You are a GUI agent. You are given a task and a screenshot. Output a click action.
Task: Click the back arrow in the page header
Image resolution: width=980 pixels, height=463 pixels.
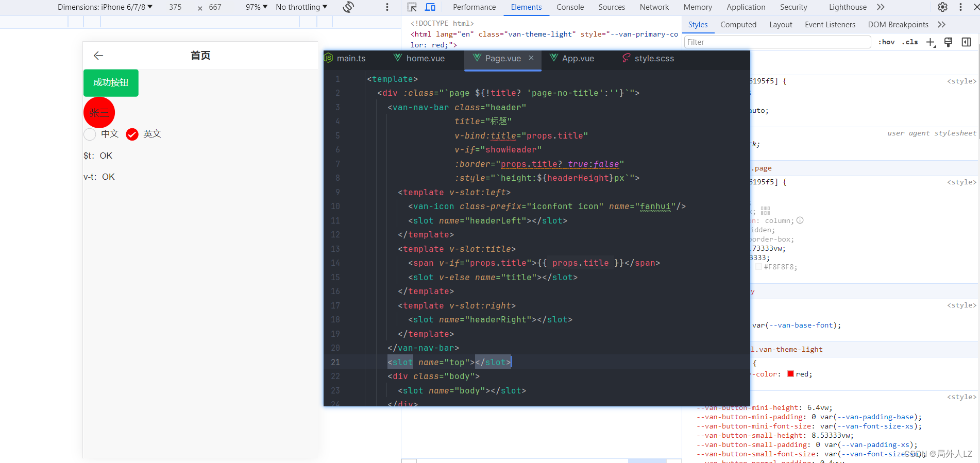coord(98,56)
